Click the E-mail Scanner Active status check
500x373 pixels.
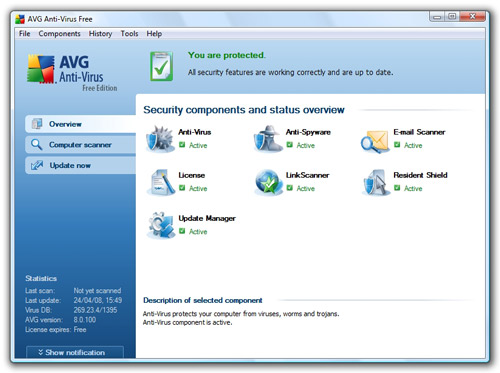click(397, 145)
